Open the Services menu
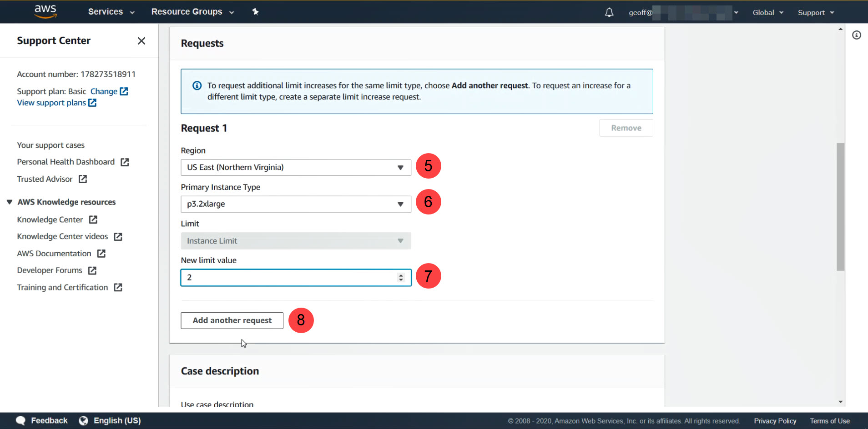The width and height of the screenshot is (868, 429). tap(111, 12)
